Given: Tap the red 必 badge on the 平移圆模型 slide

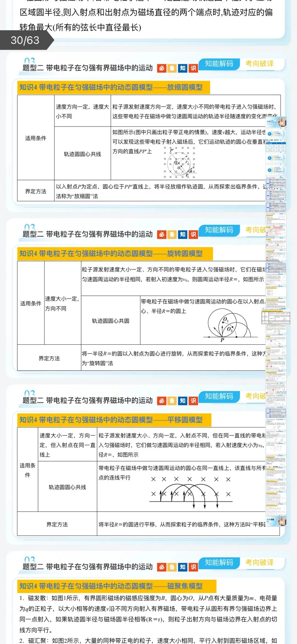Looking at the screenshot, I should point(162,401).
